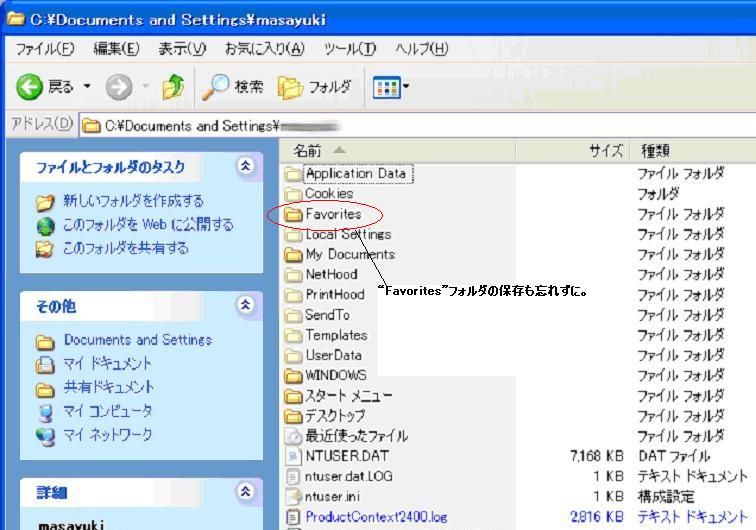
Task: Open マイ ドキュメント sidebar link
Action: coord(108,363)
